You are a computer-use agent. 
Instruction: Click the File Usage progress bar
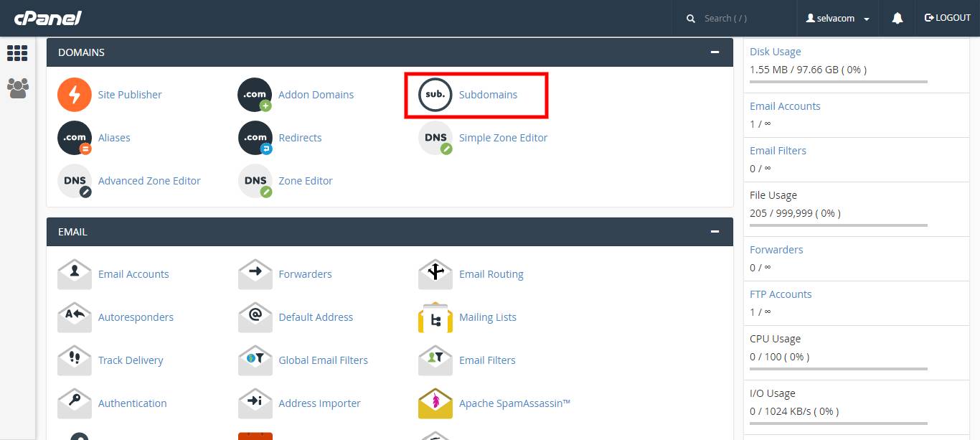click(839, 225)
